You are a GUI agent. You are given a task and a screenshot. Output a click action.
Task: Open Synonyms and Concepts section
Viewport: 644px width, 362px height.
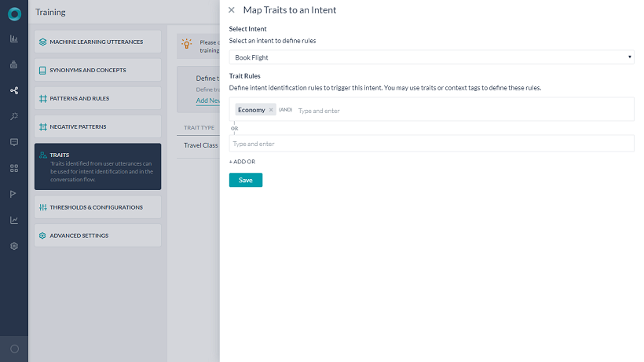click(x=97, y=70)
